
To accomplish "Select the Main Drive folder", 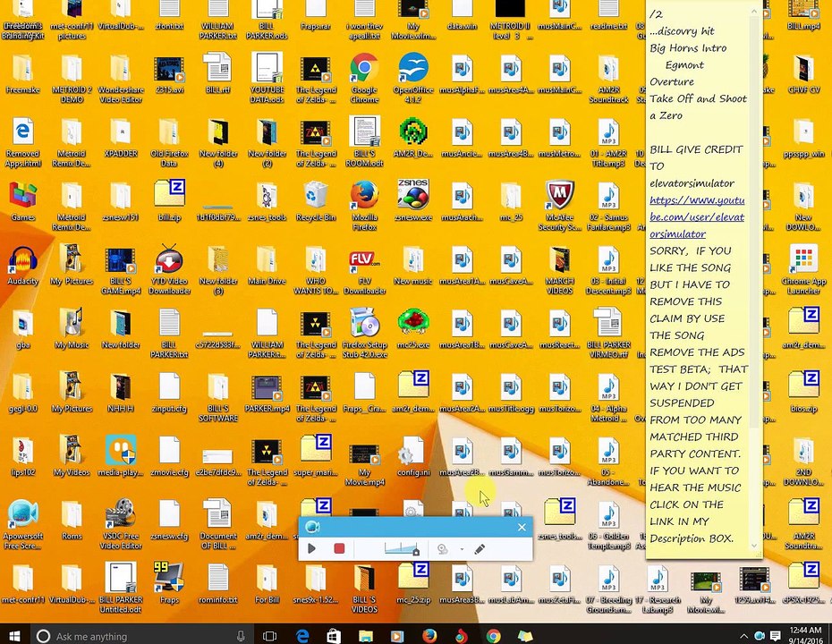I will pyautogui.click(x=267, y=264).
